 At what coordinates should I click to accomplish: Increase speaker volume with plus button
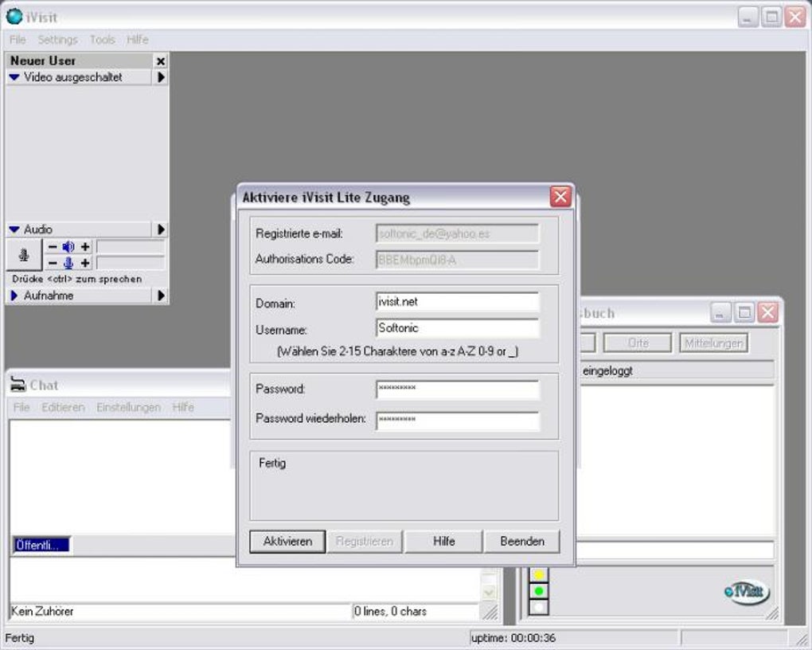point(85,247)
